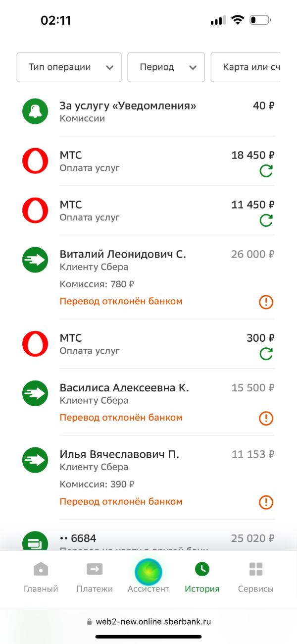The height and width of the screenshot is (644, 297).
Task: Tap warning icon for Василиса Алексеевна transfer
Action: point(266,418)
